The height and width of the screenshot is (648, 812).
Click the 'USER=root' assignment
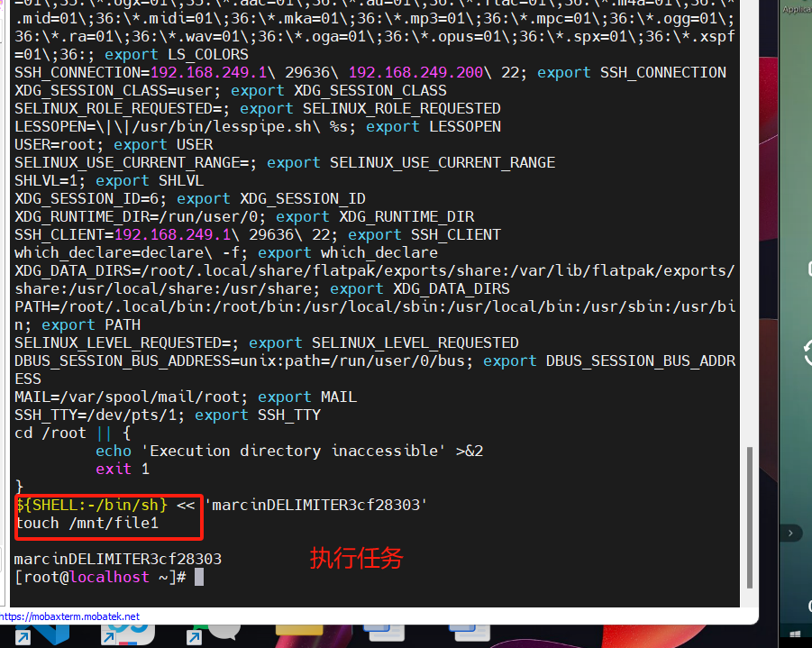[x=55, y=144]
